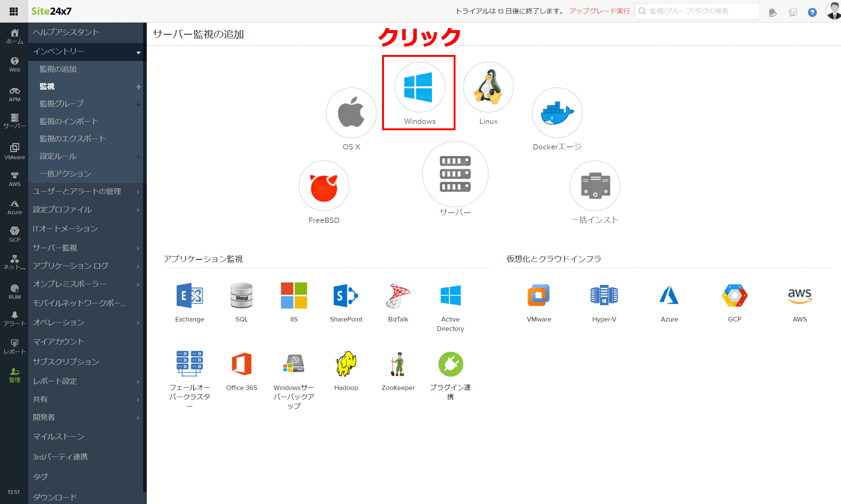
Task: Open the Alerts bell in left rail
Action: [14, 319]
